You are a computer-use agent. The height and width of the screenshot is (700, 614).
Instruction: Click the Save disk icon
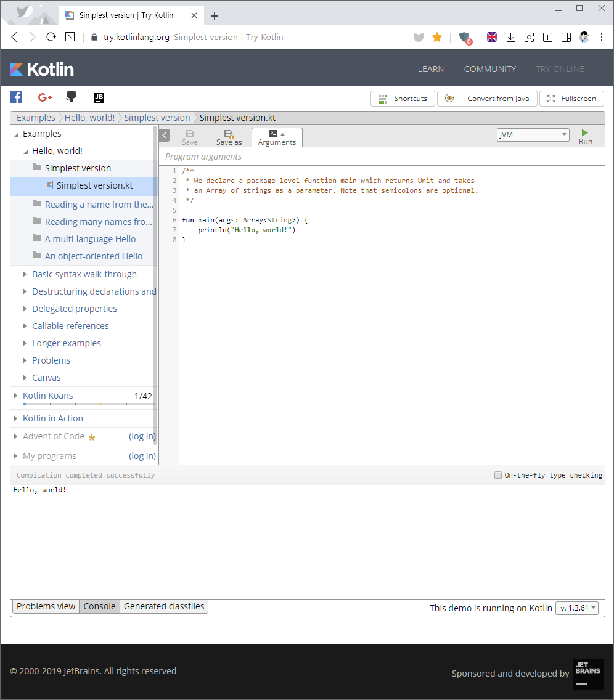pyautogui.click(x=190, y=137)
